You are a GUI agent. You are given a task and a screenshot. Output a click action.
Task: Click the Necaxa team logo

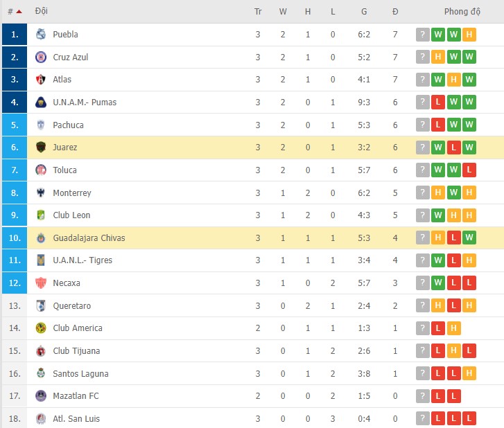coord(40,283)
